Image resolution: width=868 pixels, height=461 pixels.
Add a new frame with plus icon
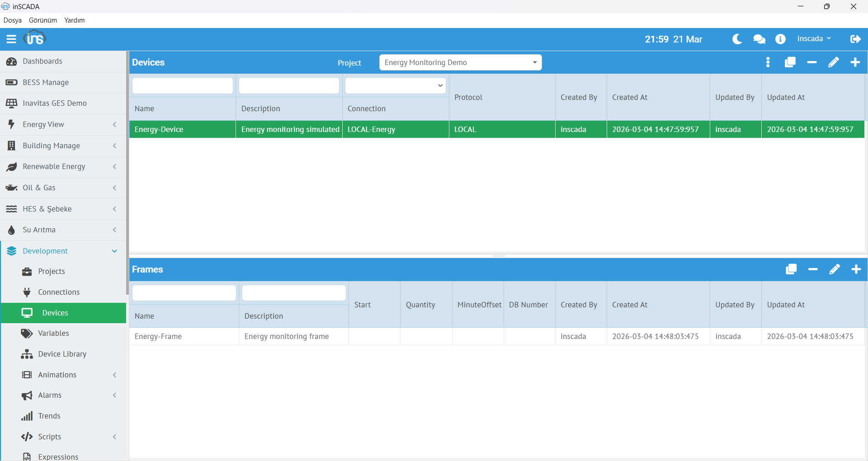[856, 269]
